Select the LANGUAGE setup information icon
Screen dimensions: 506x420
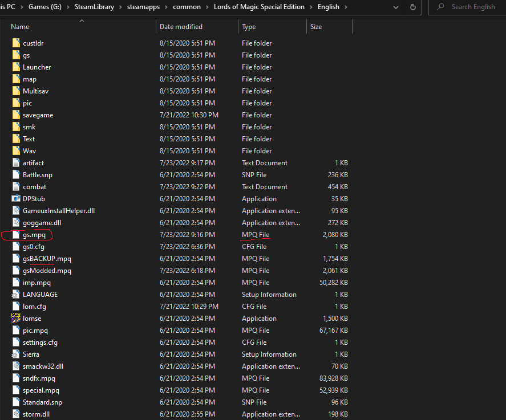(15, 294)
